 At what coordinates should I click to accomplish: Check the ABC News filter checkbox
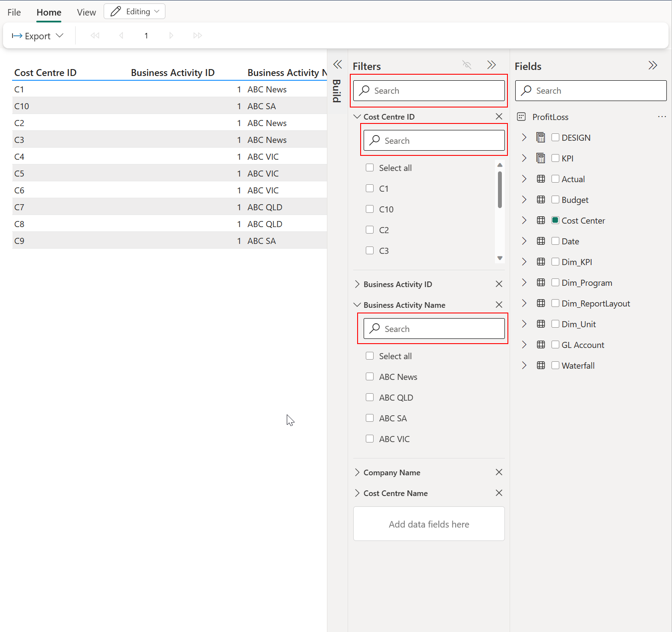pyautogui.click(x=370, y=376)
